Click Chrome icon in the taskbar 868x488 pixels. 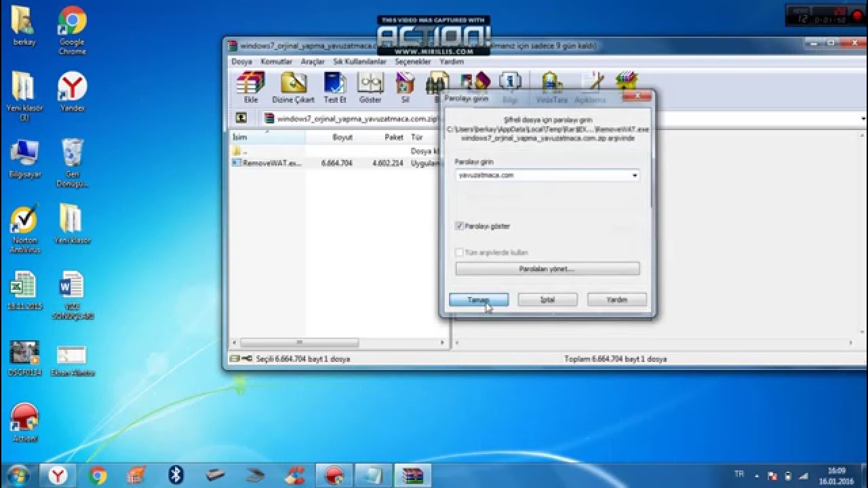(98, 475)
